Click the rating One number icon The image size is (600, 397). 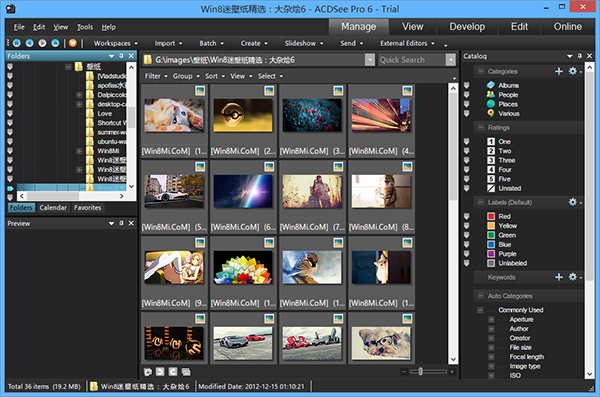point(491,141)
